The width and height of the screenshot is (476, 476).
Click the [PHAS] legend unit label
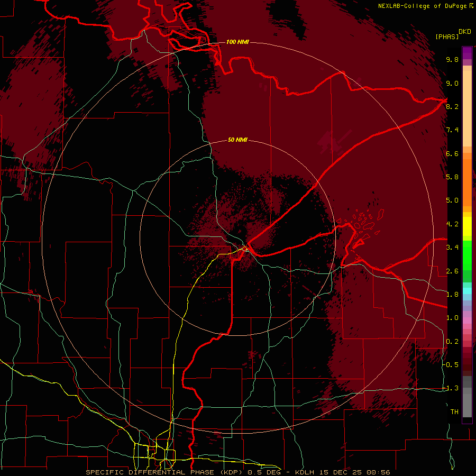click(447, 36)
